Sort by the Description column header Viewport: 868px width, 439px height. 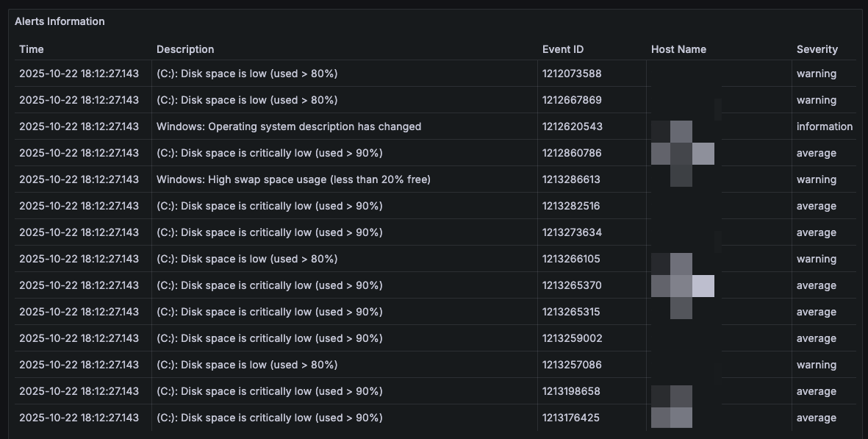tap(185, 49)
